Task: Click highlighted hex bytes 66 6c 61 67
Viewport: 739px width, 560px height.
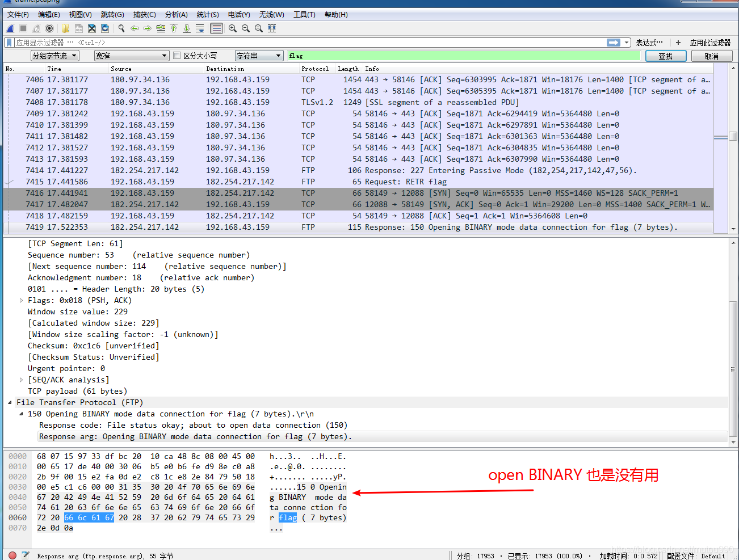Action: point(89,517)
